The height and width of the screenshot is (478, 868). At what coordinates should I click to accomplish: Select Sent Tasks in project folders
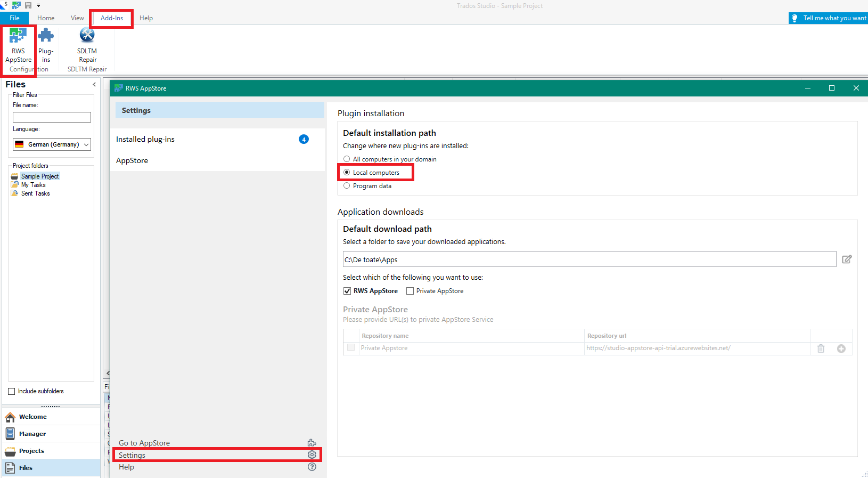coord(36,193)
